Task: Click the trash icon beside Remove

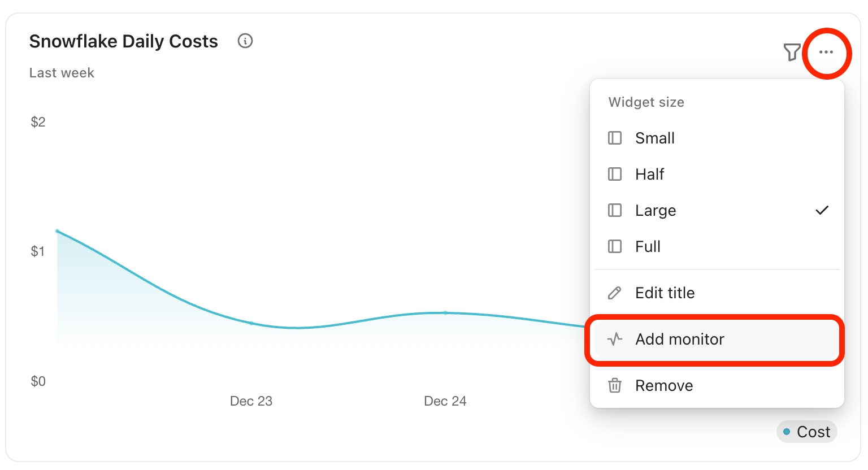Action: coord(614,386)
